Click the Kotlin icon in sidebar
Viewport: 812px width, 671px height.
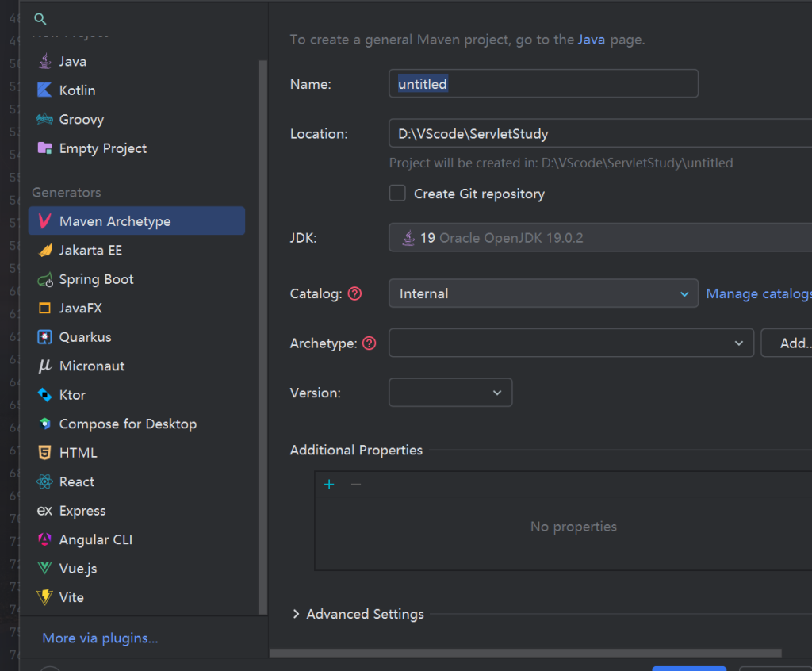pyautogui.click(x=44, y=90)
